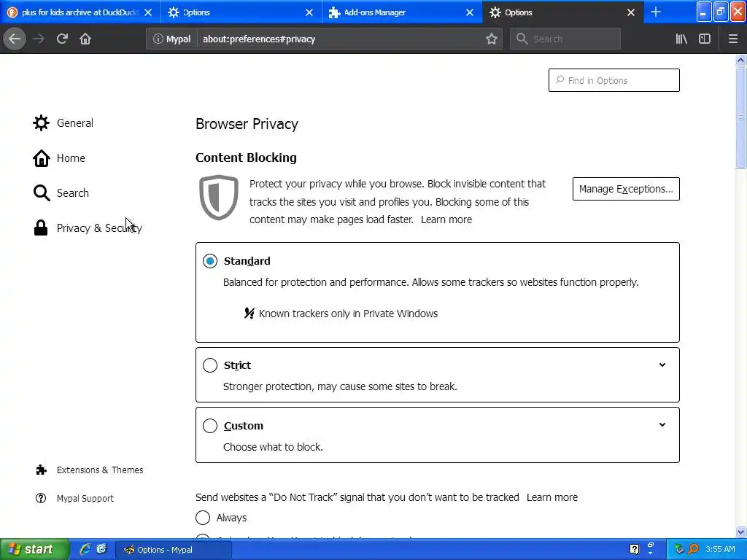
Task: Open the Library icon in the toolbar
Action: (681, 39)
